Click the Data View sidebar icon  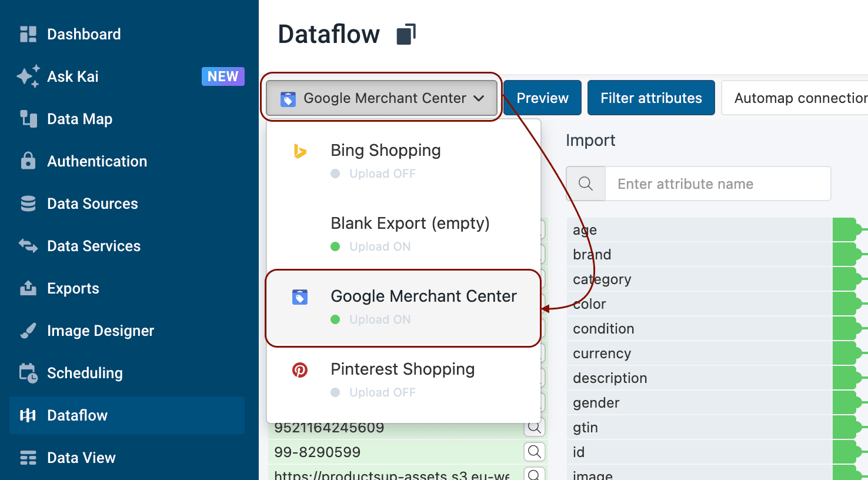point(28,458)
